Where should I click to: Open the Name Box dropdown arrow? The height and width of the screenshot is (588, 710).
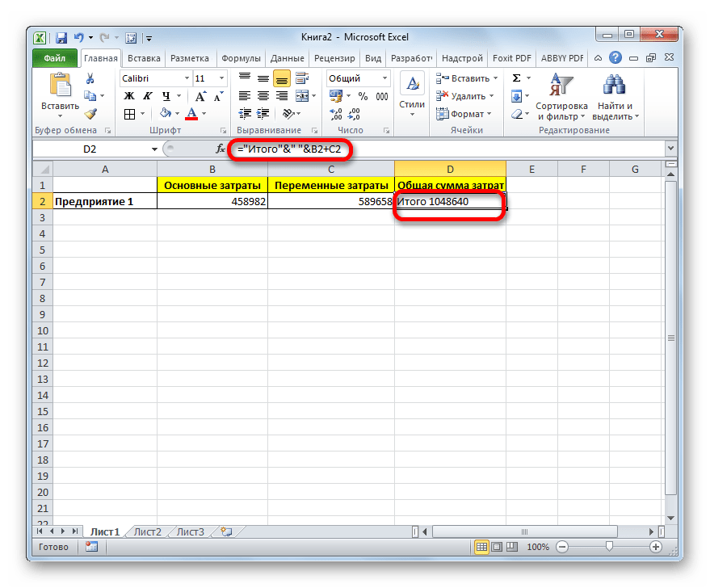[154, 149]
